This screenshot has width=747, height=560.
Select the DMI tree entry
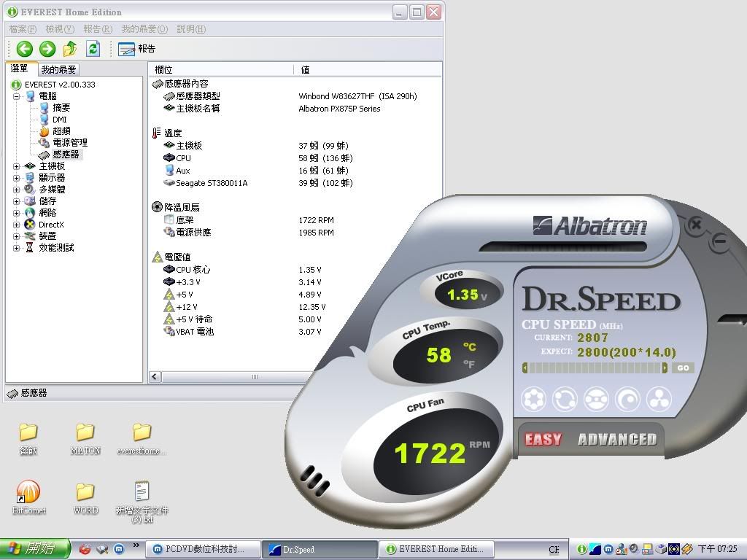pos(60,120)
